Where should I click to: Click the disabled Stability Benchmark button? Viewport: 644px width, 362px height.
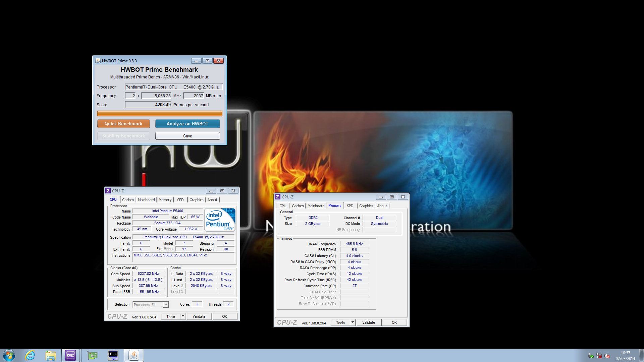123,136
